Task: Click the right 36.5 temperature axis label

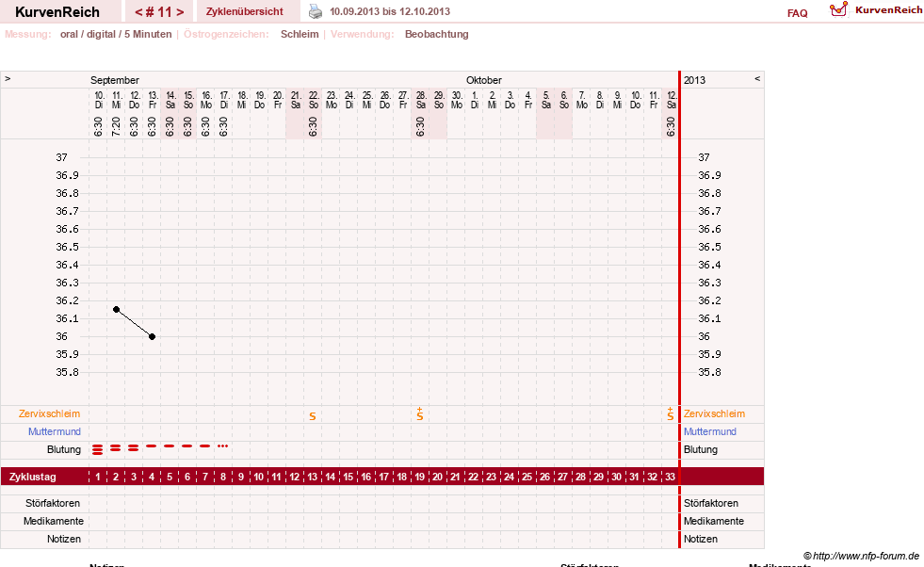Action: 709,247
